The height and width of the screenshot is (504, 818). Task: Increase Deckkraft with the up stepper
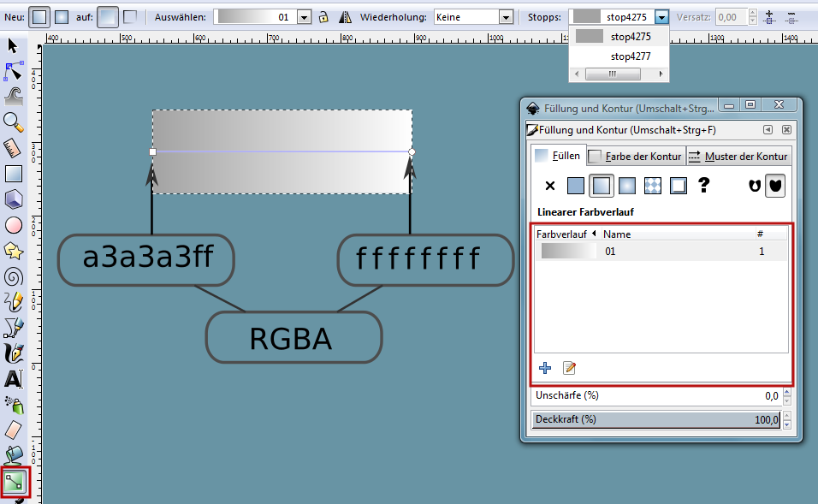click(786, 415)
